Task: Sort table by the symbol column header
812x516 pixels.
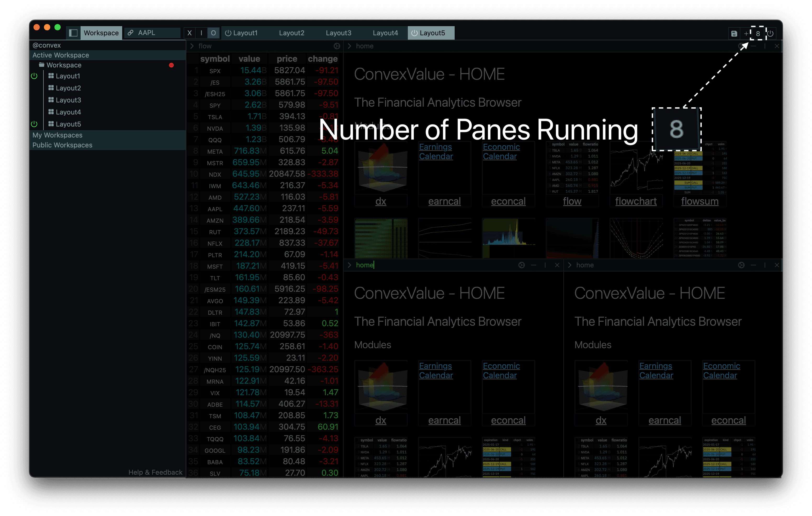Action: coord(215,59)
